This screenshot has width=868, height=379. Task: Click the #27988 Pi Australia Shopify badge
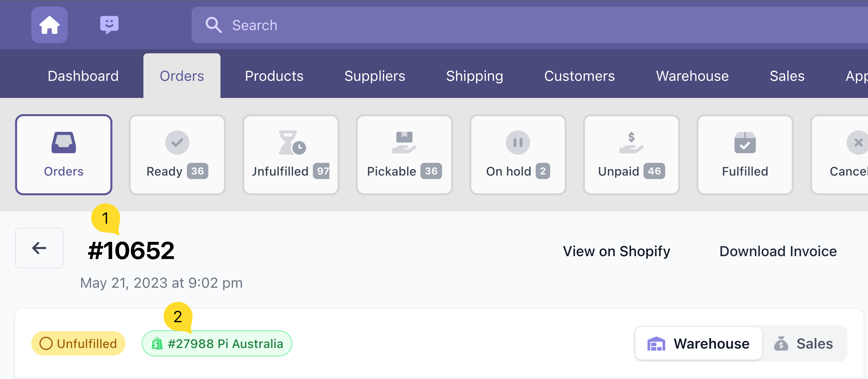[x=217, y=344]
